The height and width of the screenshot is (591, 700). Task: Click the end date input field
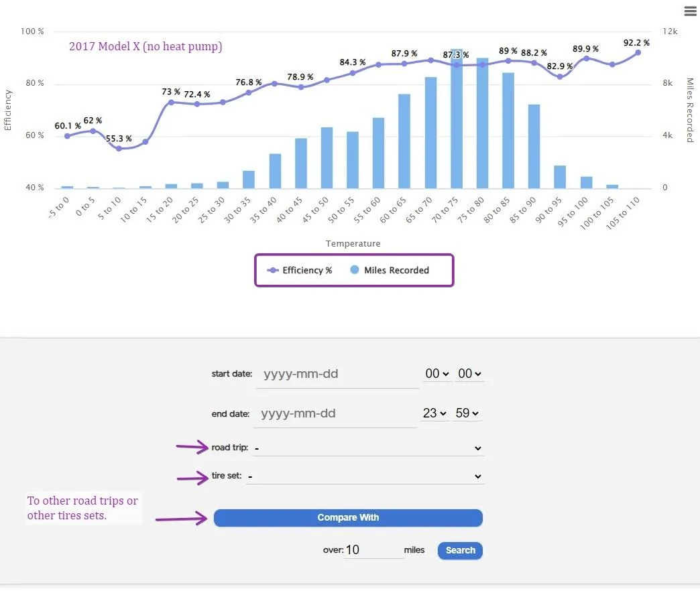pyautogui.click(x=335, y=414)
